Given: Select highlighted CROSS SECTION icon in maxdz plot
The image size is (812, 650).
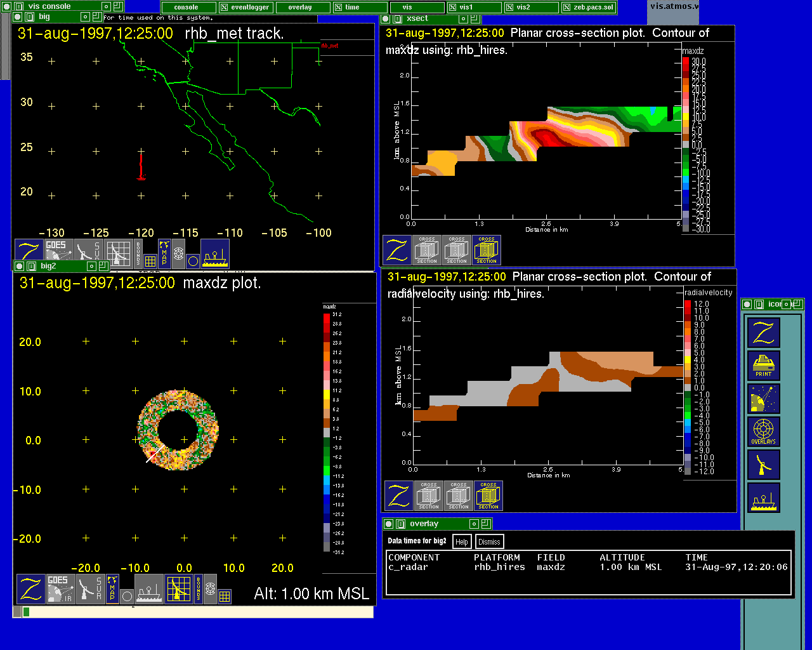Looking at the screenshot, I should 487,250.
